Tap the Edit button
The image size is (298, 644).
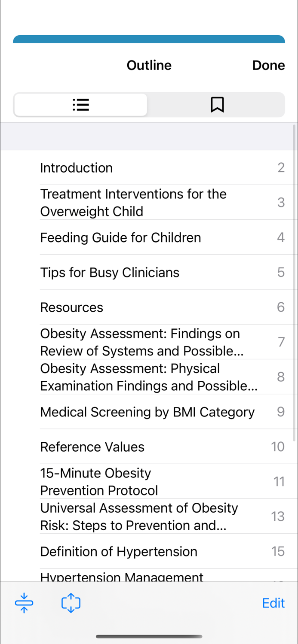point(273,603)
